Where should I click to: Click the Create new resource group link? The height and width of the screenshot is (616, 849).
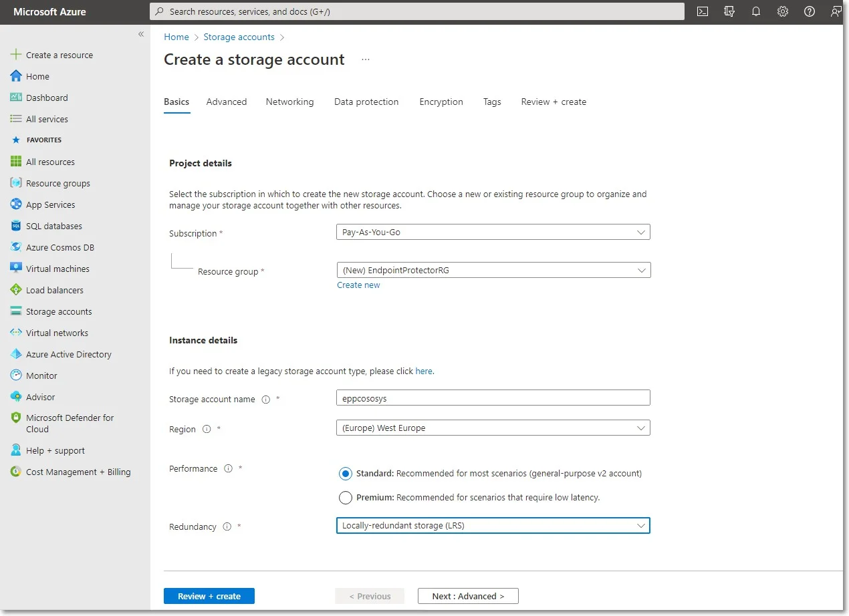tap(358, 285)
